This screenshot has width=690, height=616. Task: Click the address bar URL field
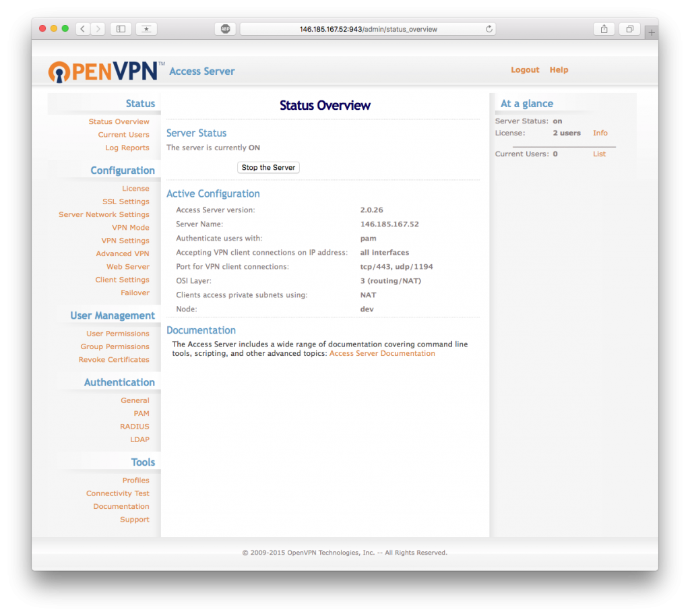point(368,29)
